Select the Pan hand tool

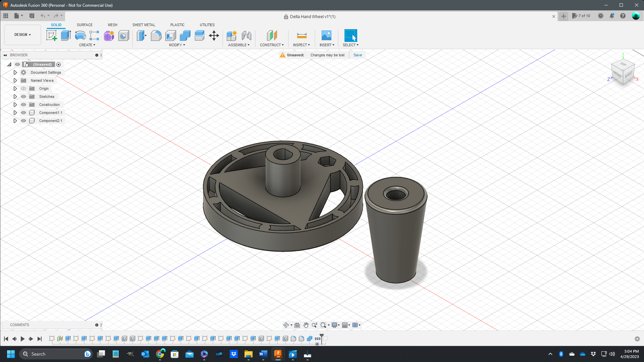point(306,325)
